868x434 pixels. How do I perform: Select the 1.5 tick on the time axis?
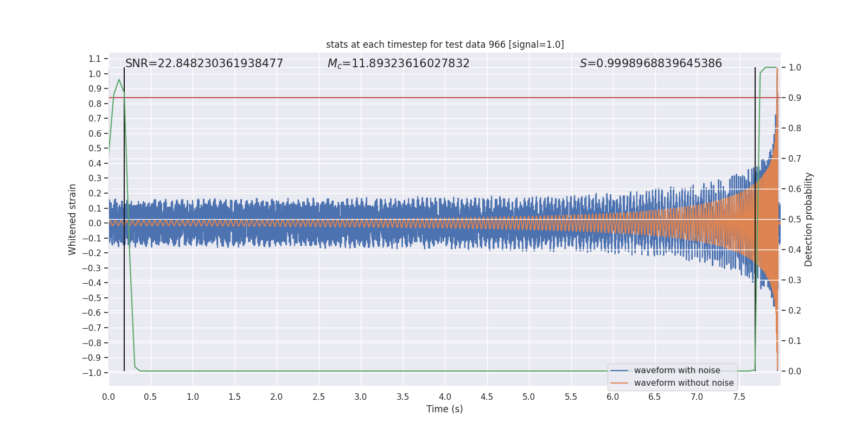pyautogui.click(x=234, y=397)
